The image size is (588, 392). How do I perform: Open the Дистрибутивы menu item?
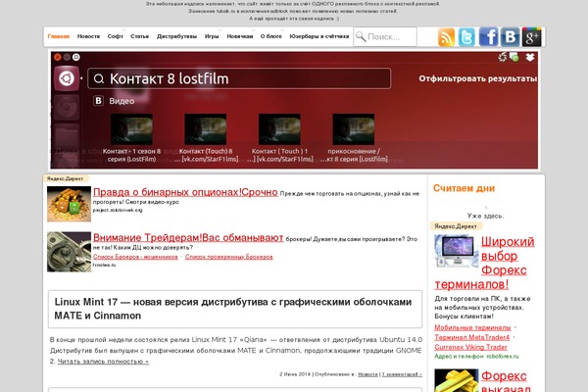(x=176, y=36)
